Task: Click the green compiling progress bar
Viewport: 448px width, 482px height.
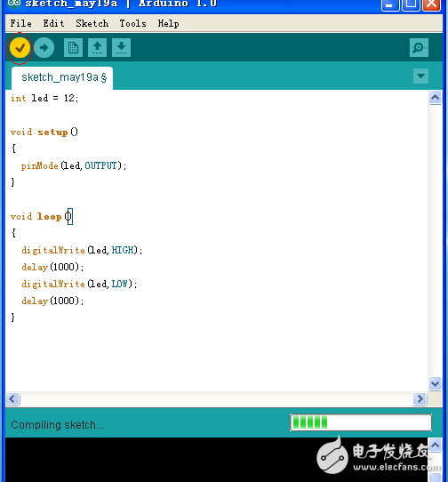Action: click(x=361, y=422)
